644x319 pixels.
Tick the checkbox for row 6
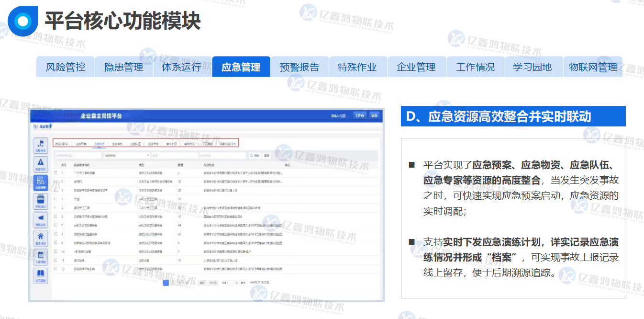tap(56, 216)
